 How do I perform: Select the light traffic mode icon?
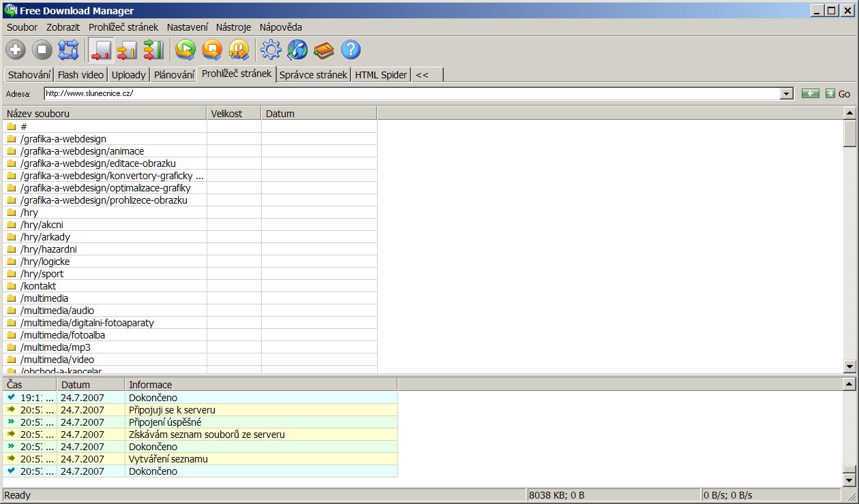click(102, 50)
